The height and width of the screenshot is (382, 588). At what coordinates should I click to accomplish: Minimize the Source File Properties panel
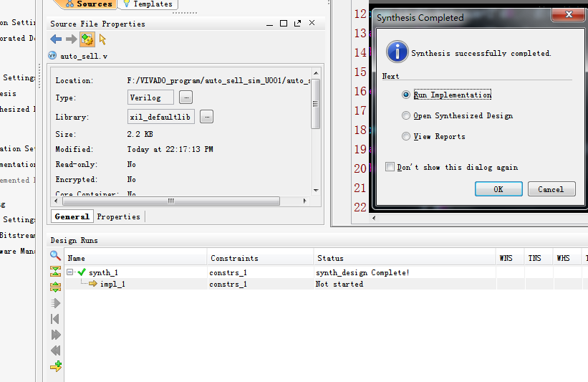[269, 24]
